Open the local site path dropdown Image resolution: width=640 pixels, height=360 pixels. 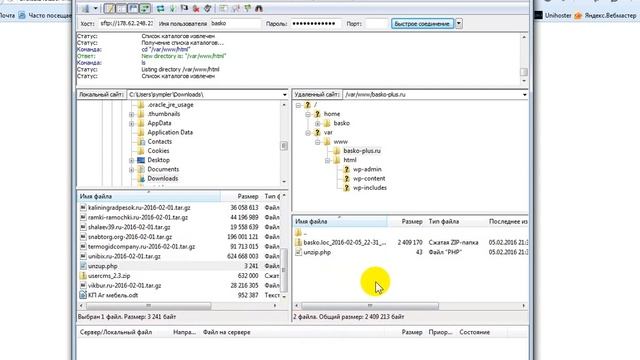click(x=284, y=95)
